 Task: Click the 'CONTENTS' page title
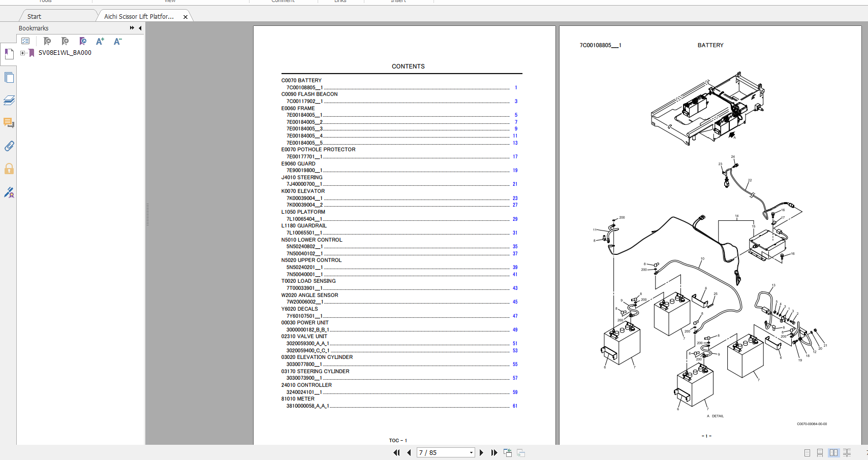(408, 67)
